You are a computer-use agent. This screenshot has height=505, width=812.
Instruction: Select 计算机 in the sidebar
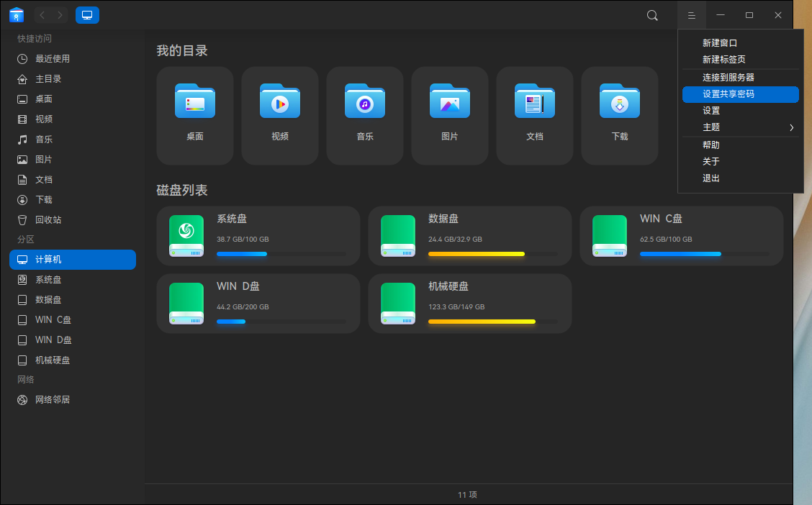click(x=73, y=260)
